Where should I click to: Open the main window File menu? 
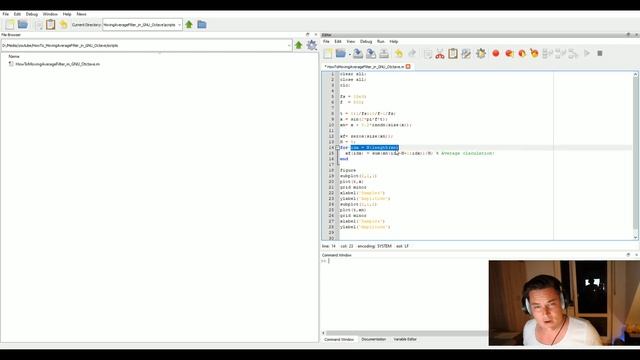point(6,14)
